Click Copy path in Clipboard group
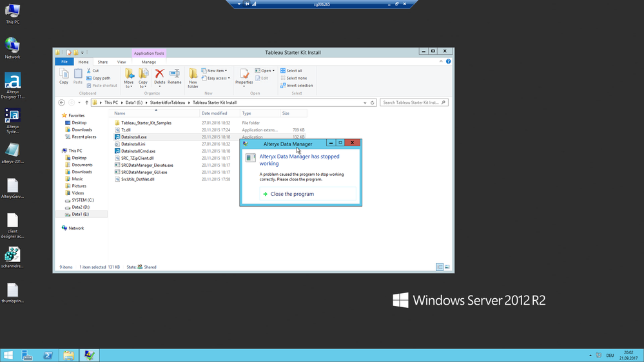Screen dimensions: 644x362 [98, 78]
